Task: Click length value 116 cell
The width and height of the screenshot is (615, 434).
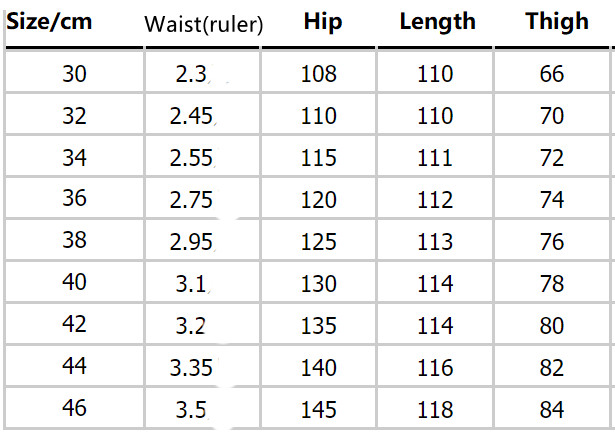Action: coord(435,368)
